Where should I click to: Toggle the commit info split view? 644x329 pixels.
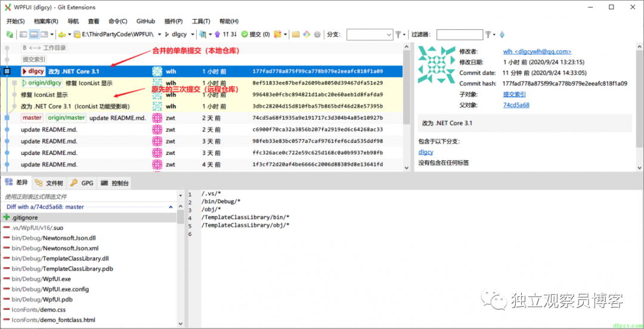[x=34, y=35]
